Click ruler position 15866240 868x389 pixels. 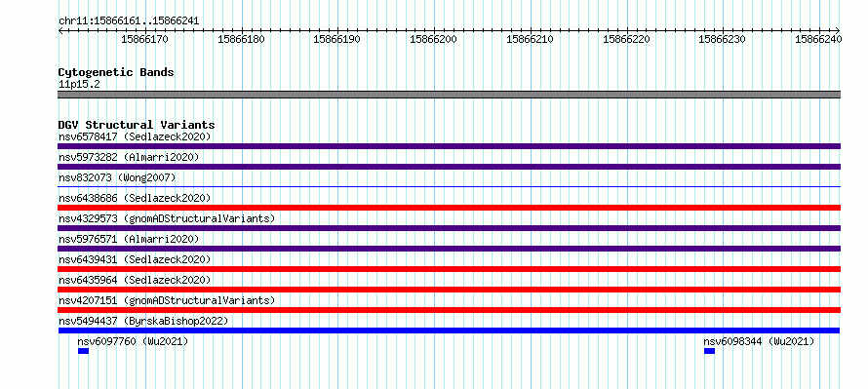point(818,39)
